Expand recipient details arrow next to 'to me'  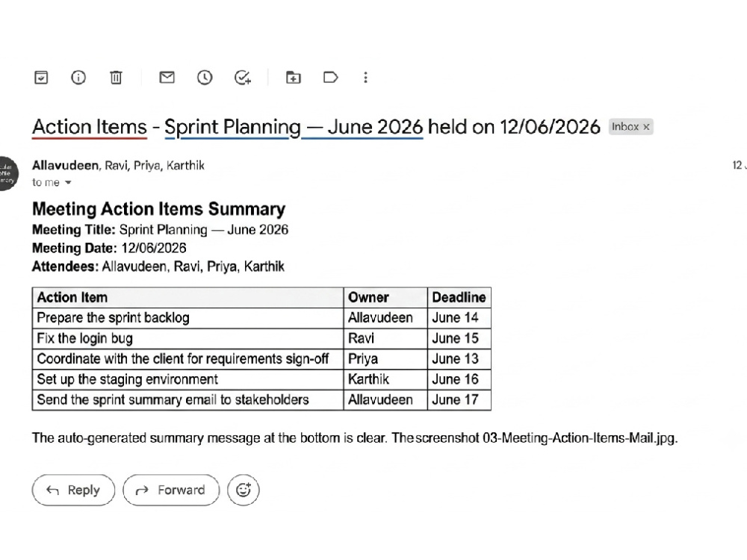pos(68,182)
